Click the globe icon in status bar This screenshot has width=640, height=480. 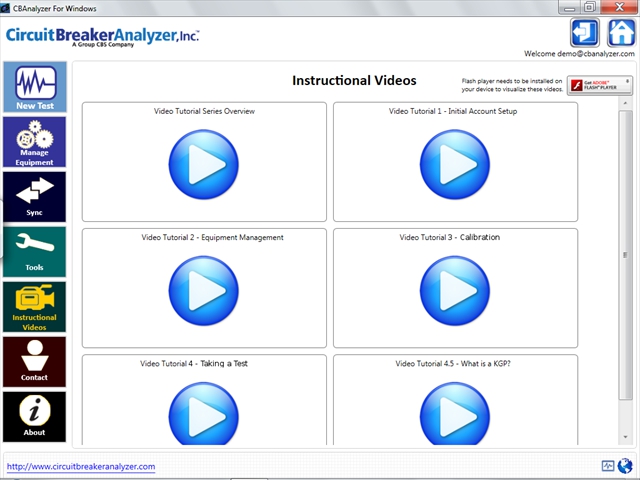[x=625, y=465]
